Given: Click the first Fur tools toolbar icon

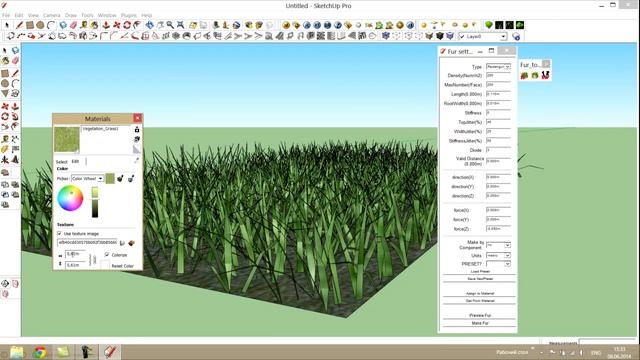Looking at the screenshot, I should click(524, 75).
